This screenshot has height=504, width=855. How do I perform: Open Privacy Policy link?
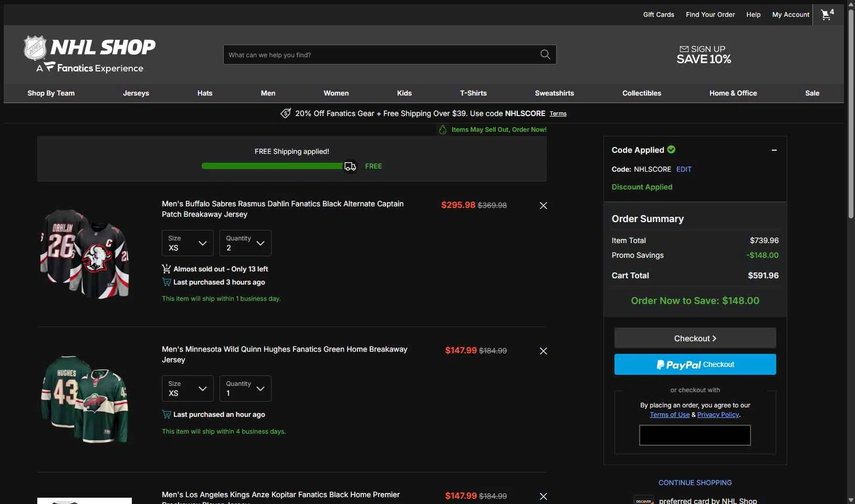[718, 415]
